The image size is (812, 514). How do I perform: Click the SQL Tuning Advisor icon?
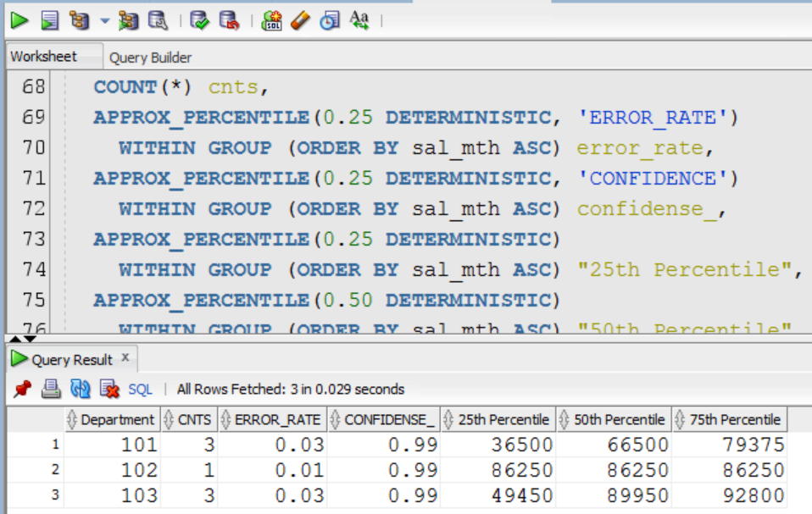point(158,20)
